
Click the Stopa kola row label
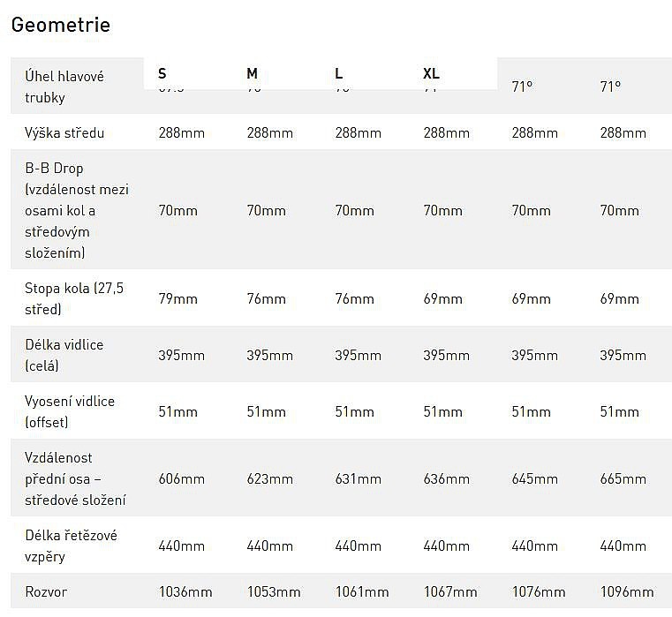73,298
